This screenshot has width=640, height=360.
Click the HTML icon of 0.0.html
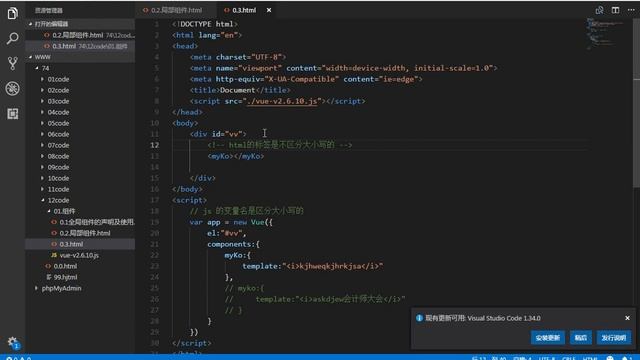coord(48,266)
